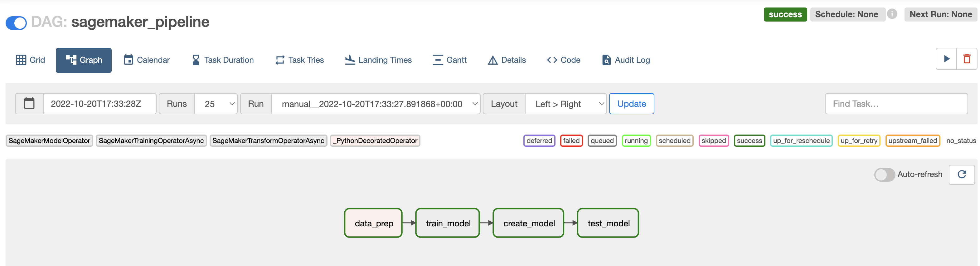Image resolution: width=980 pixels, height=266 pixels.
Task: Click the Find Task search field
Action: tap(896, 104)
